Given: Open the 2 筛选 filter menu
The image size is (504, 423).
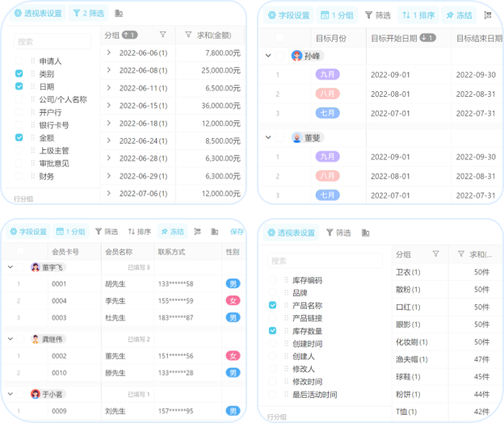Looking at the screenshot, I should 87,14.
